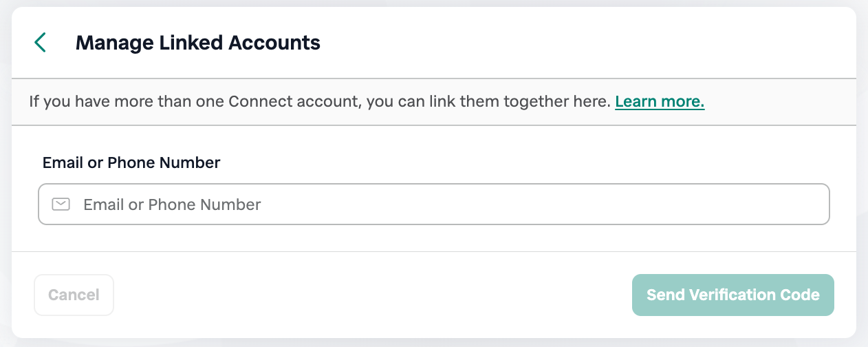Image resolution: width=868 pixels, height=347 pixels.
Task: Submit with the green verification button
Action: (733, 295)
